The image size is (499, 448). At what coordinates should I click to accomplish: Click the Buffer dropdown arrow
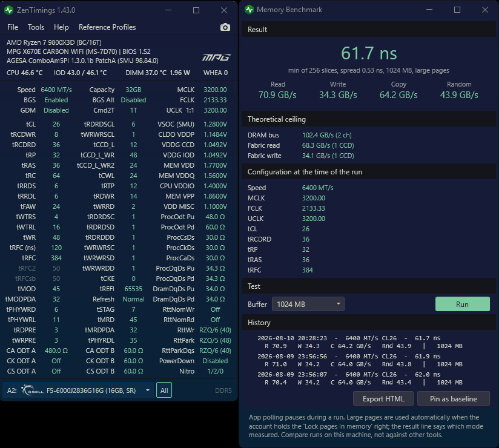coord(339,304)
